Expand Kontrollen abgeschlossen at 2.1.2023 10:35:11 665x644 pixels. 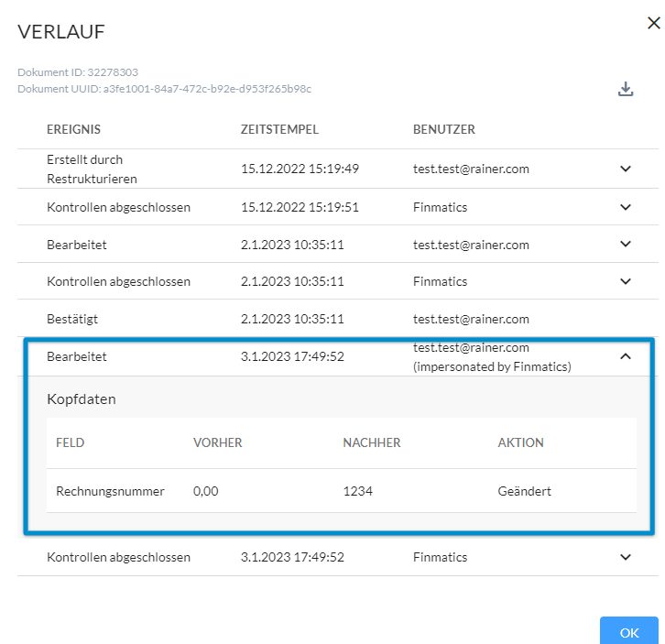(x=625, y=281)
